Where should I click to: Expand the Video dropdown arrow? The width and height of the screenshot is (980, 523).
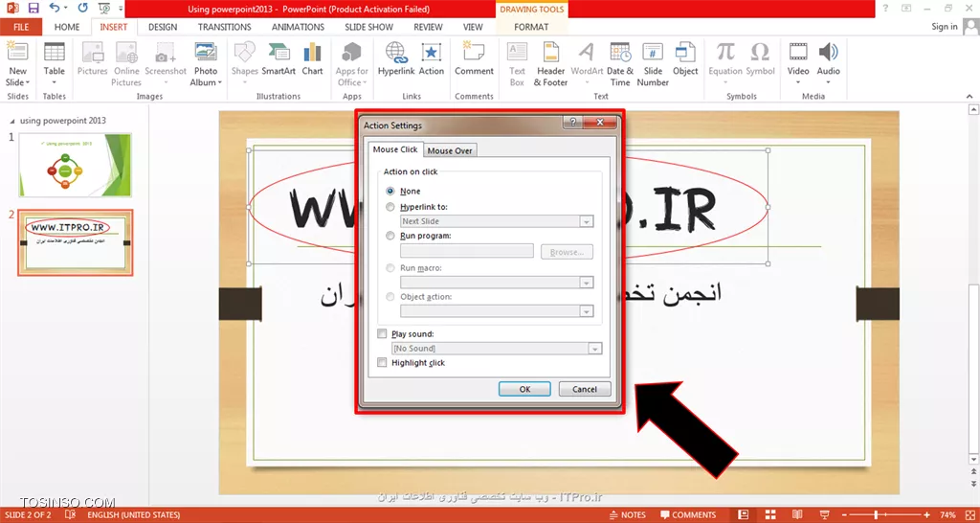[798, 82]
